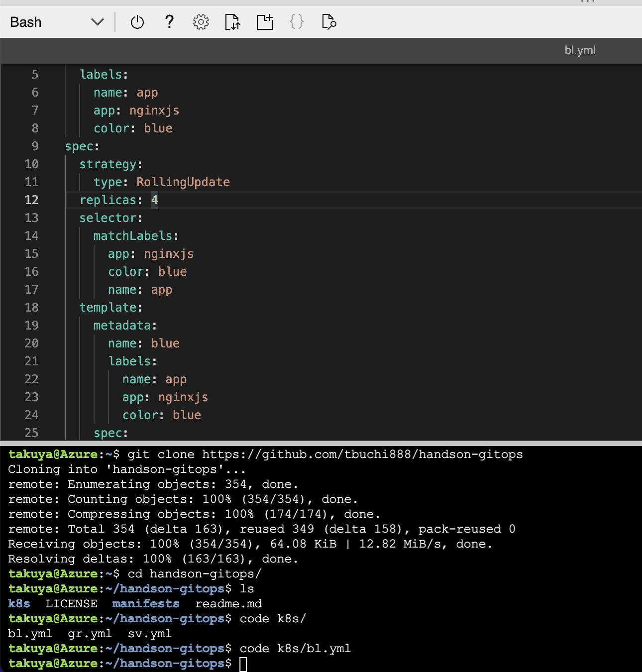642x672 pixels.
Task: Click the 'k8s' directory name in ls output
Action: (x=19, y=604)
